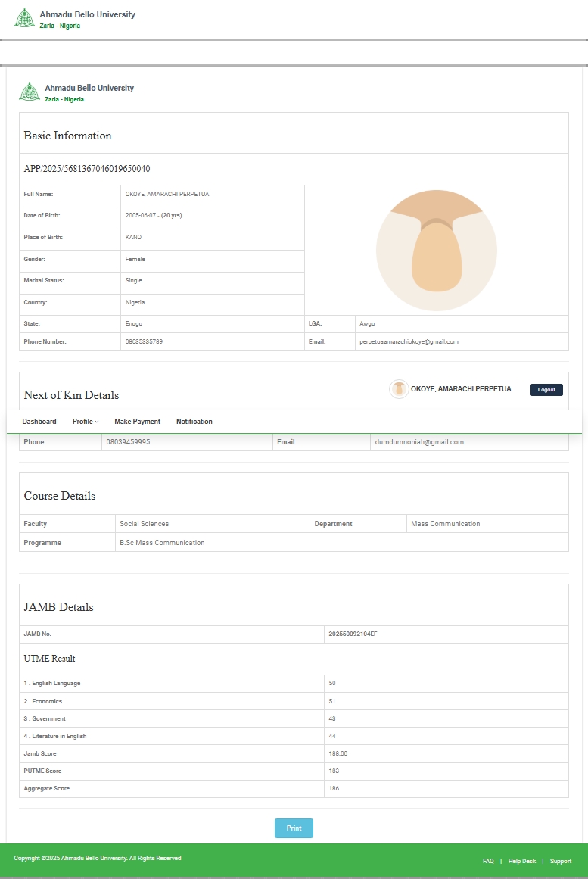The width and height of the screenshot is (588, 879).
Task: Click the applicant email perpetuaamarachiokoye@gmail.com
Action: tap(409, 342)
